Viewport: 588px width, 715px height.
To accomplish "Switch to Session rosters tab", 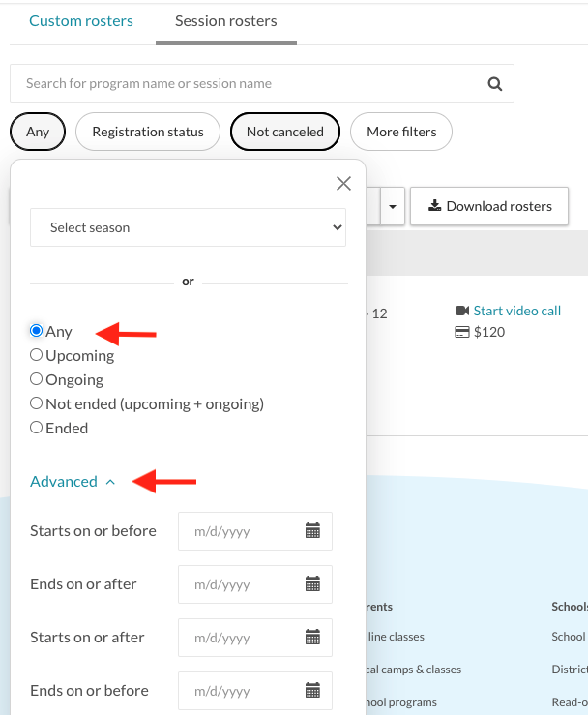I will pos(225,21).
